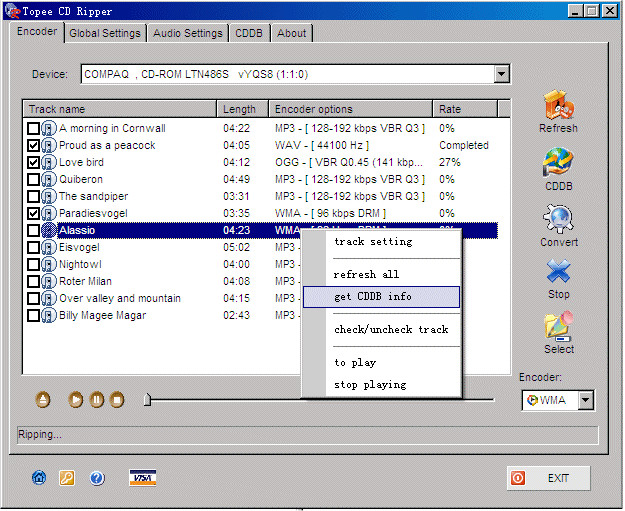Click the 'Ripping...' status bar
This screenshot has width=625, height=511.
308,434
